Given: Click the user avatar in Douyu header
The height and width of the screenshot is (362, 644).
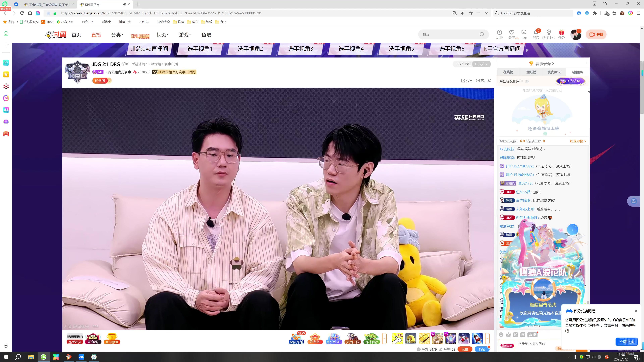Looking at the screenshot, I should coord(576,35).
